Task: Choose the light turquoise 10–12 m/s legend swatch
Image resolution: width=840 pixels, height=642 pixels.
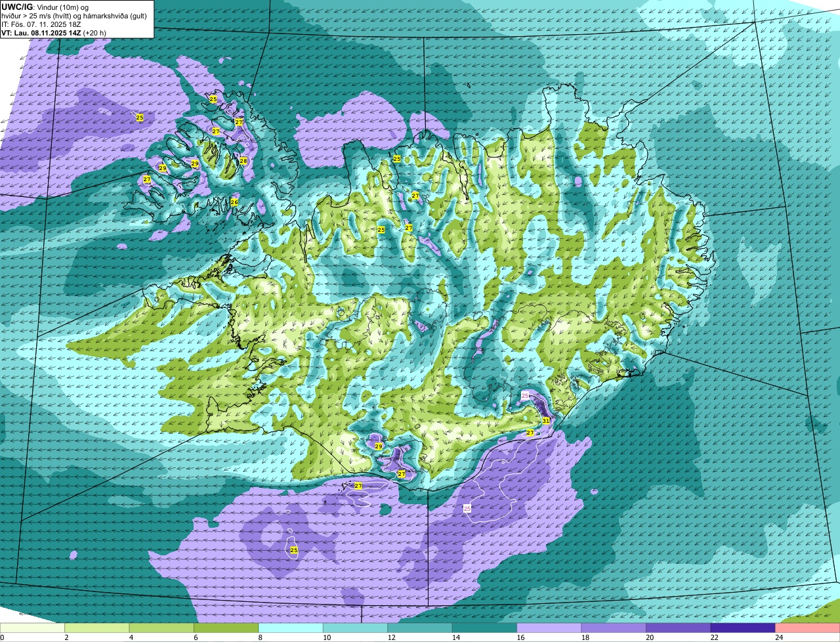Action: click(356, 628)
